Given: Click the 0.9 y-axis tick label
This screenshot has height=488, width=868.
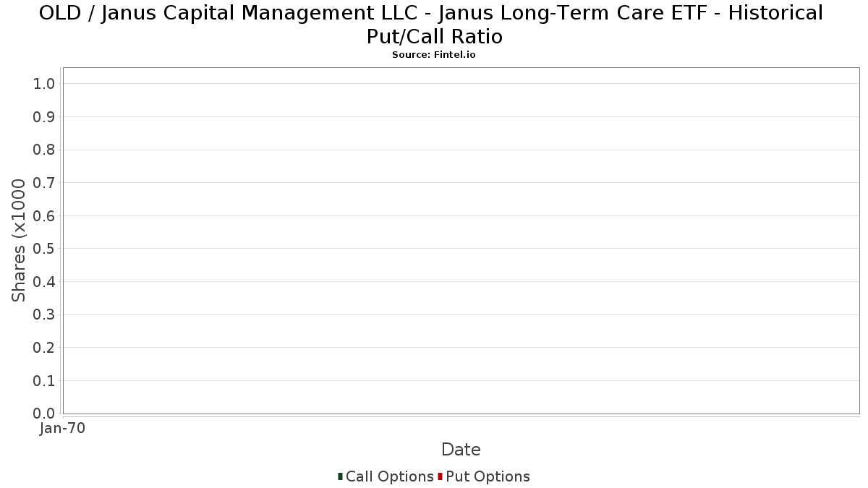Looking at the screenshot, I should (44, 117).
